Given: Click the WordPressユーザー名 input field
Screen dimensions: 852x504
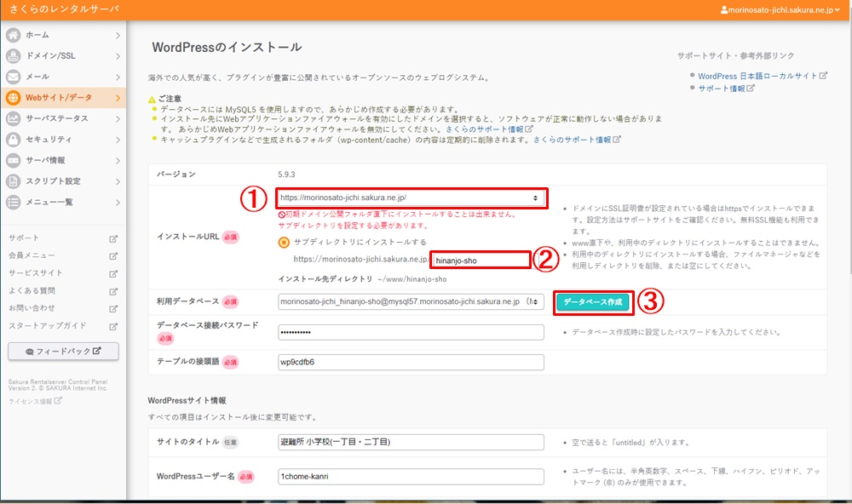Looking at the screenshot, I should pyautogui.click(x=411, y=476).
